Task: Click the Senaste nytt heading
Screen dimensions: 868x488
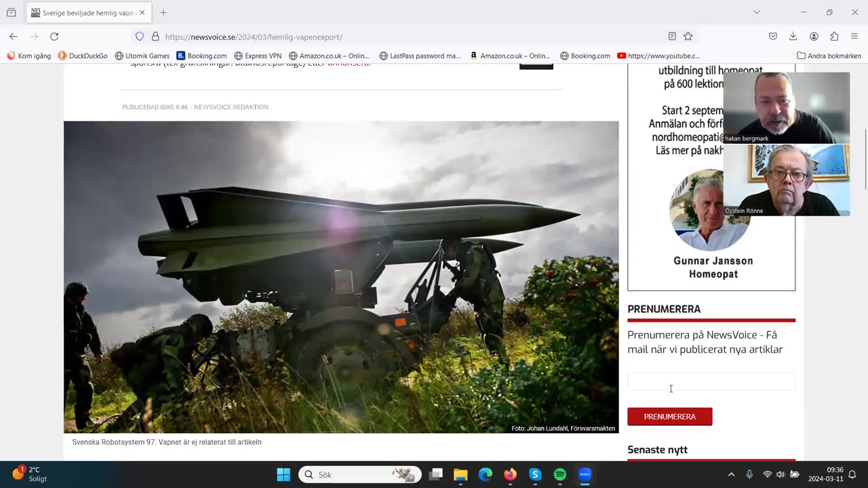Action: coord(657,449)
